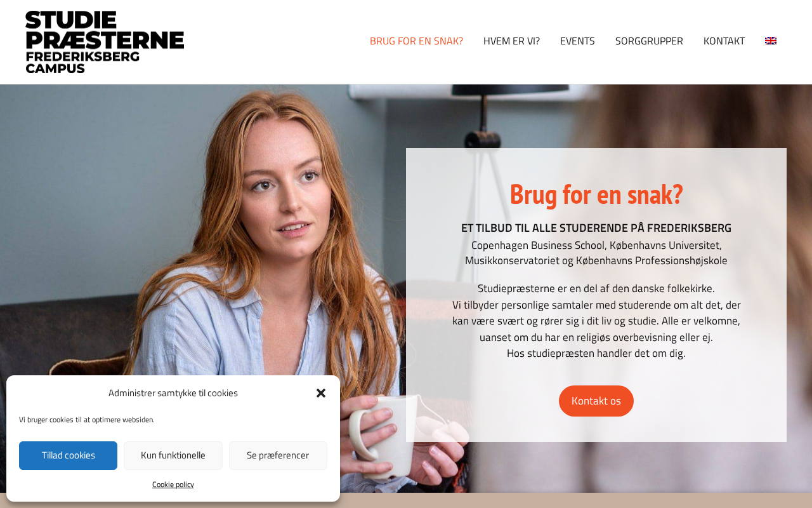Switch language via the English flag icon
Image resolution: width=812 pixels, height=508 pixels.
tap(771, 41)
